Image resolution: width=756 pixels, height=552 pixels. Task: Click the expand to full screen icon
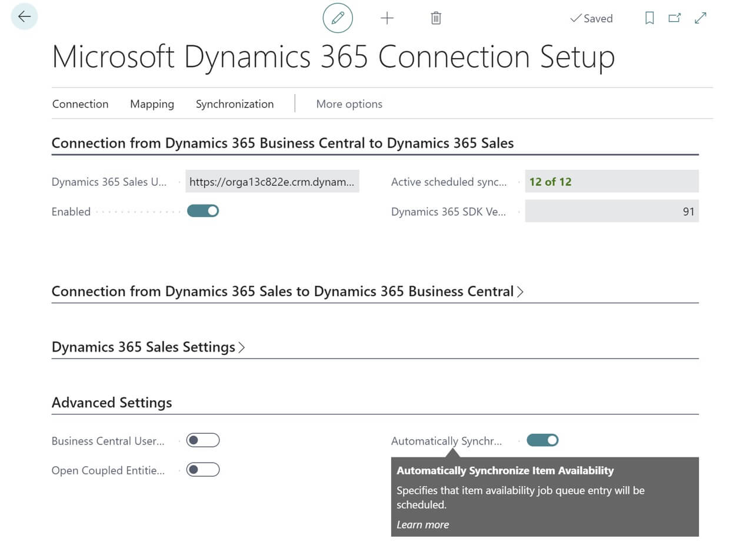[700, 18]
